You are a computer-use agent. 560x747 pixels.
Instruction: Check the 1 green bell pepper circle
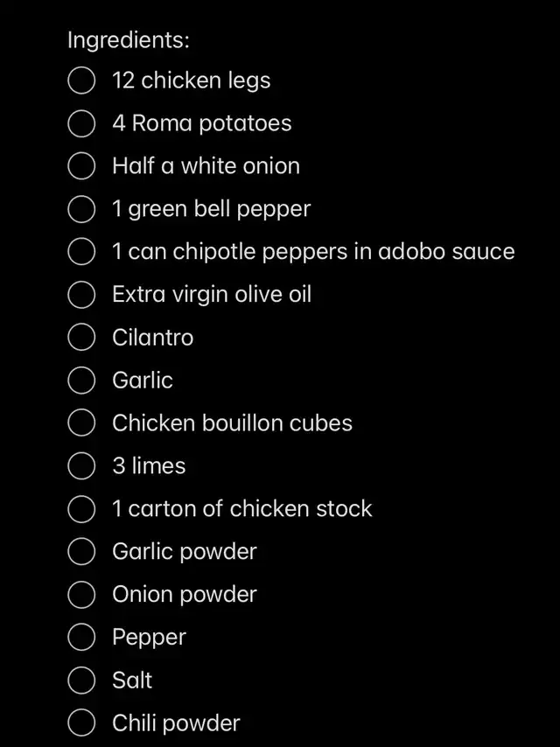coord(81,209)
